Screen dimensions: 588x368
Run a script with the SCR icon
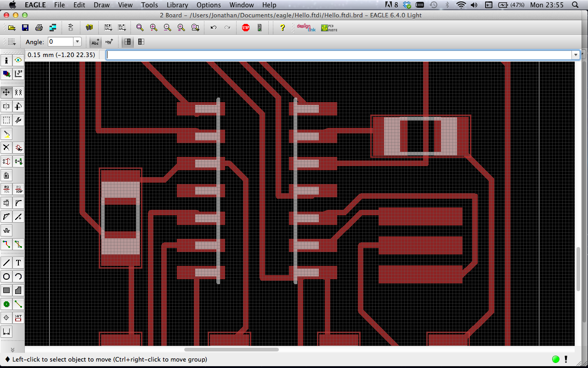pos(108,28)
